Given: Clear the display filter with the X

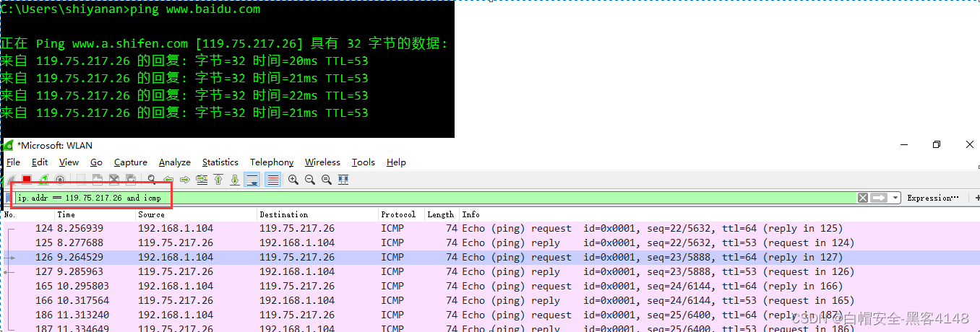Looking at the screenshot, I should [x=863, y=198].
